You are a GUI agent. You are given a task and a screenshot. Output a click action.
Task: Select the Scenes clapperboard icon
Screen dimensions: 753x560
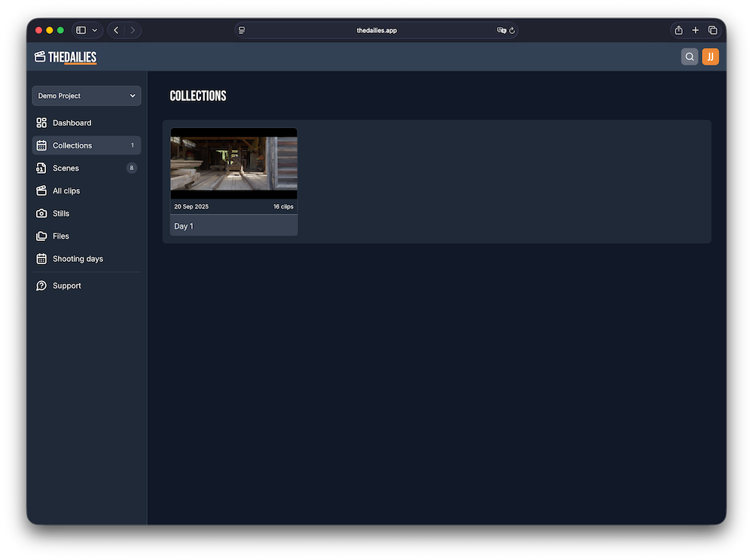tap(41, 168)
